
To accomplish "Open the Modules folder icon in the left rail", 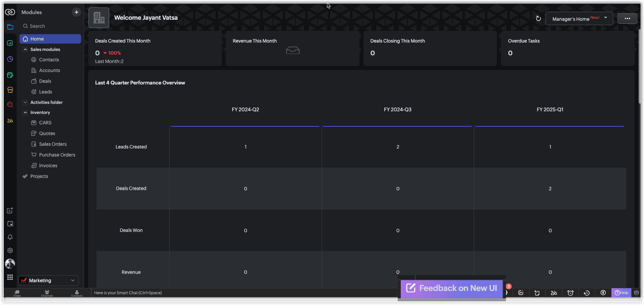I will pyautogui.click(x=10, y=27).
